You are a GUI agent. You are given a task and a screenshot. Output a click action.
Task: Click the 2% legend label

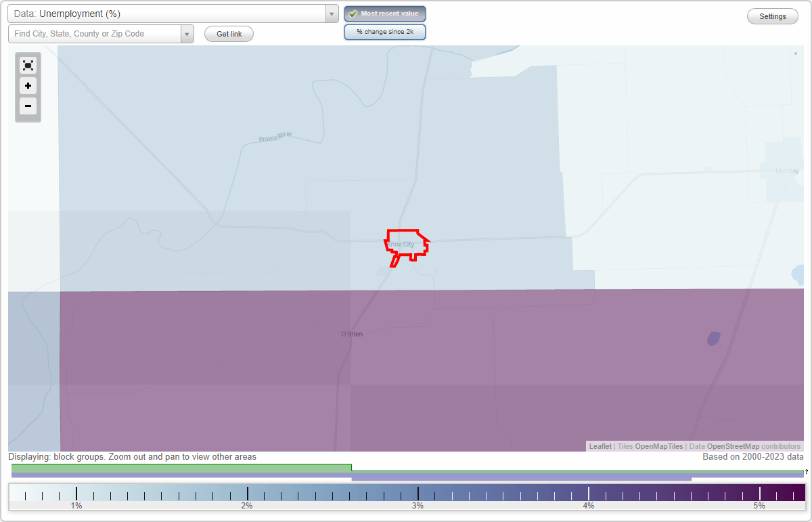point(247,506)
